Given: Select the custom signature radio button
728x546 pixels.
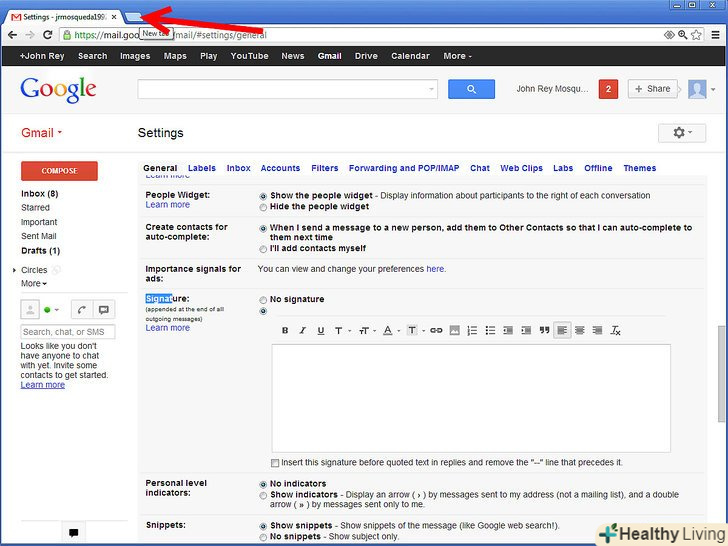Looking at the screenshot, I should 263,311.
